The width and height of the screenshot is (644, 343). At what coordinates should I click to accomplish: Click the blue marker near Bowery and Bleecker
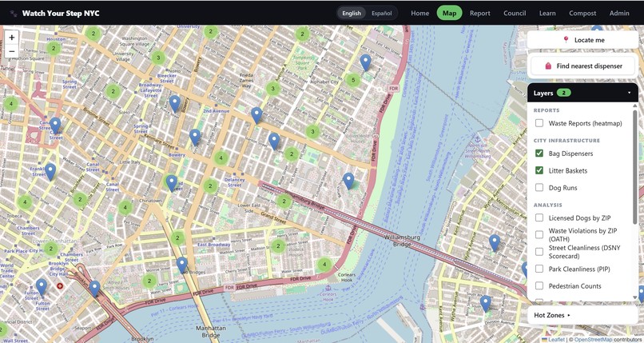click(x=174, y=103)
